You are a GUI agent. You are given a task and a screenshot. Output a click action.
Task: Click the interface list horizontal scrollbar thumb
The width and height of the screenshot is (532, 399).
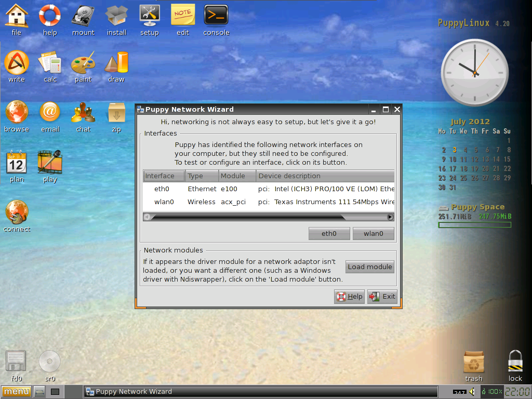coord(248,217)
